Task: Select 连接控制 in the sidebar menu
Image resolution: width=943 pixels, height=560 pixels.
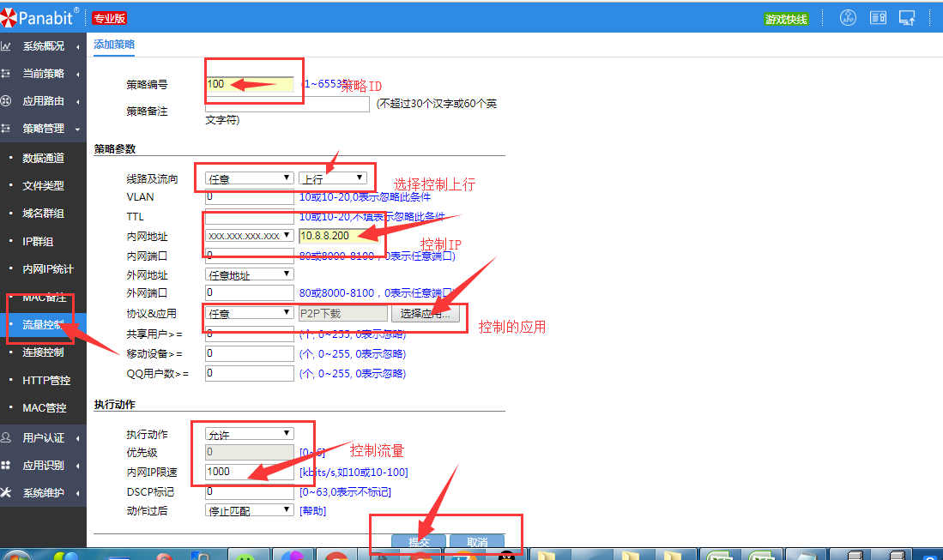Action: (x=43, y=352)
